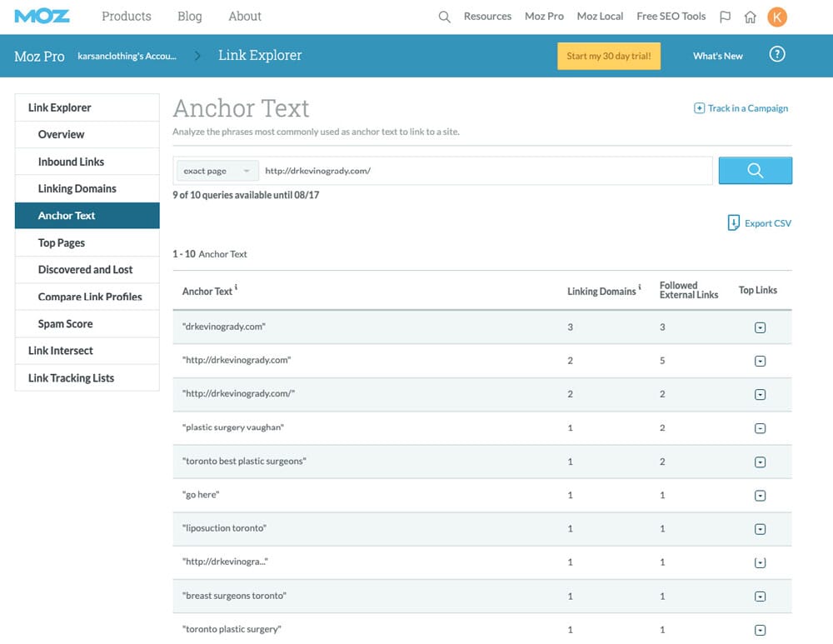Click the "toronto best plastic surgeons" anchor text
833x644 pixels.
(x=244, y=462)
